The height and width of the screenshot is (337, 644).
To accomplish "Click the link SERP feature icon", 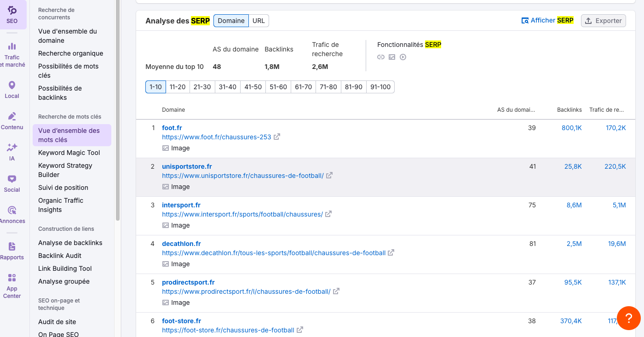I will pos(381,57).
